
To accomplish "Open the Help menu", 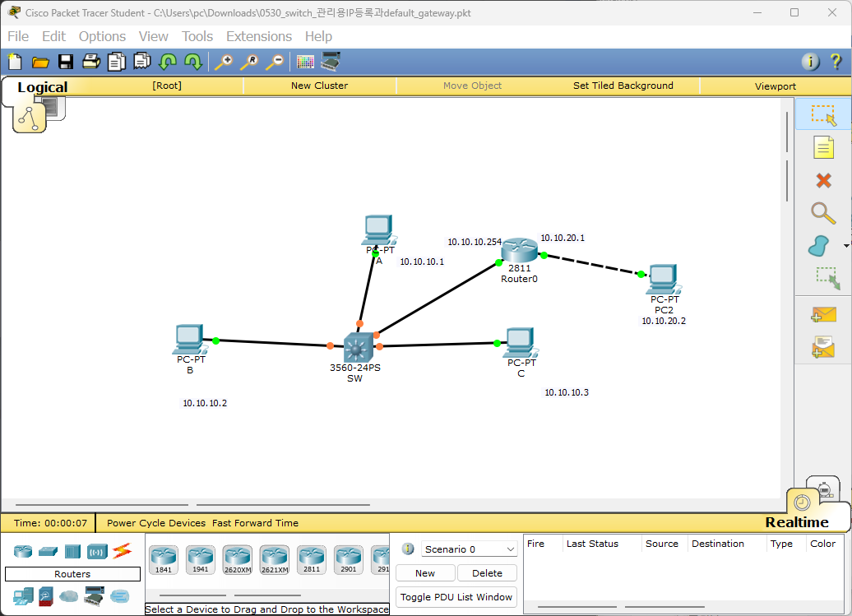I will click(318, 36).
